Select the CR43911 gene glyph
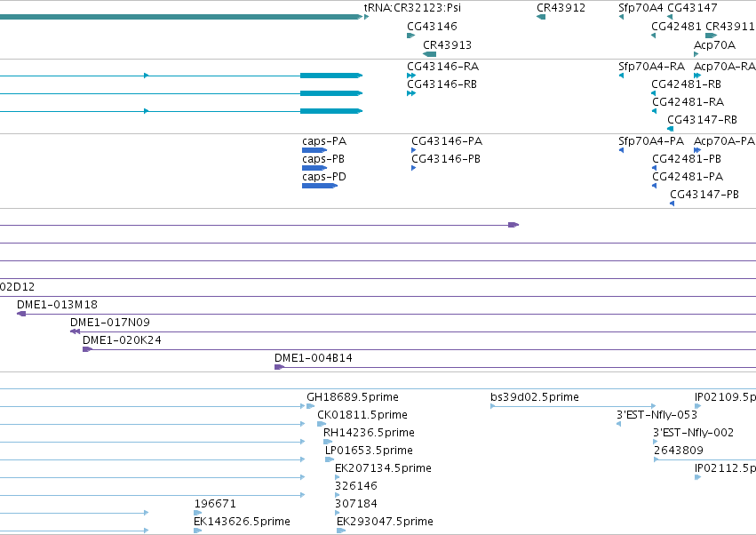This screenshot has width=756, height=535. point(711,36)
